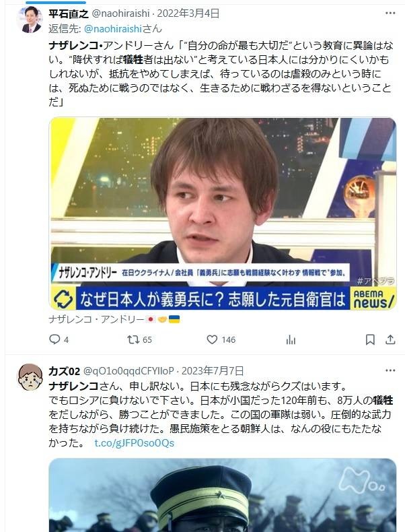The image size is (405, 532).
Task: Open the t.co/gJFP0so0Qs link
Action: (x=134, y=442)
